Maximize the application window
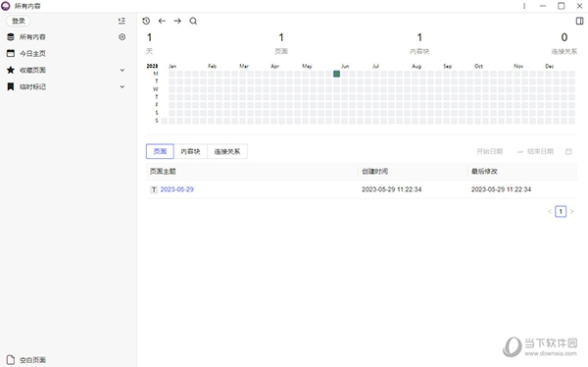This screenshot has height=367, width=588. tap(561, 6)
